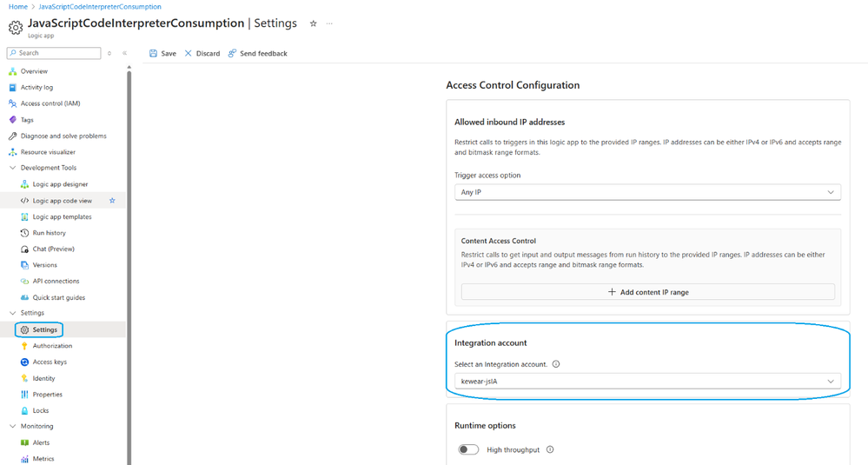868x465 pixels.
Task: Click the Settings gear icon in sidebar
Action: pyautogui.click(x=24, y=330)
